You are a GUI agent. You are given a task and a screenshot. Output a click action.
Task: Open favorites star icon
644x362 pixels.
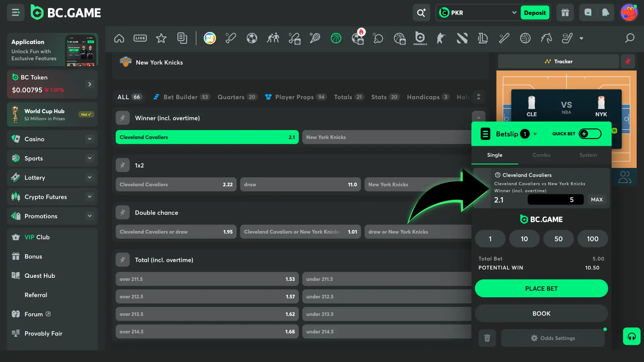click(161, 38)
